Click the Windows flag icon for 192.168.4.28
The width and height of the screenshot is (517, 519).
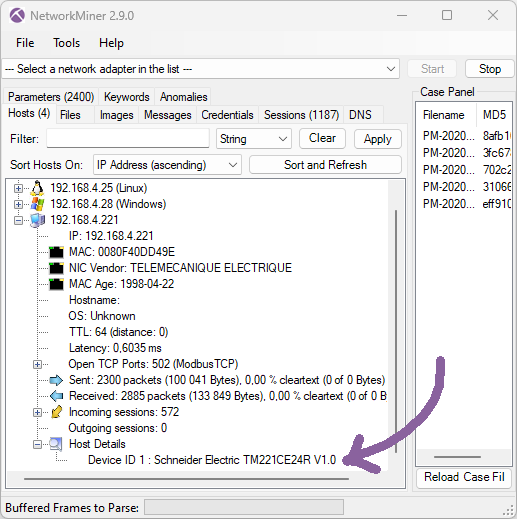pos(37,204)
